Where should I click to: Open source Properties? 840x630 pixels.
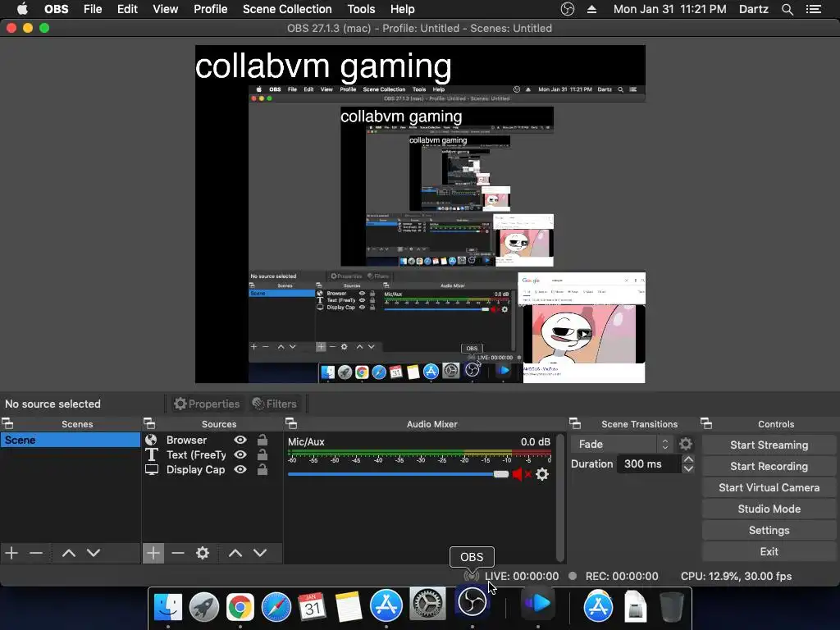tap(207, 404)
